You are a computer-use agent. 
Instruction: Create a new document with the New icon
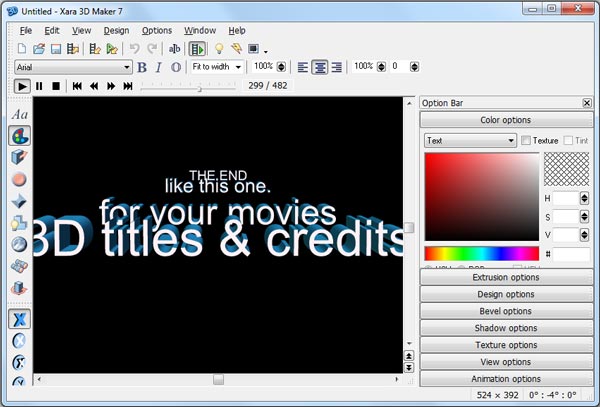22,49
